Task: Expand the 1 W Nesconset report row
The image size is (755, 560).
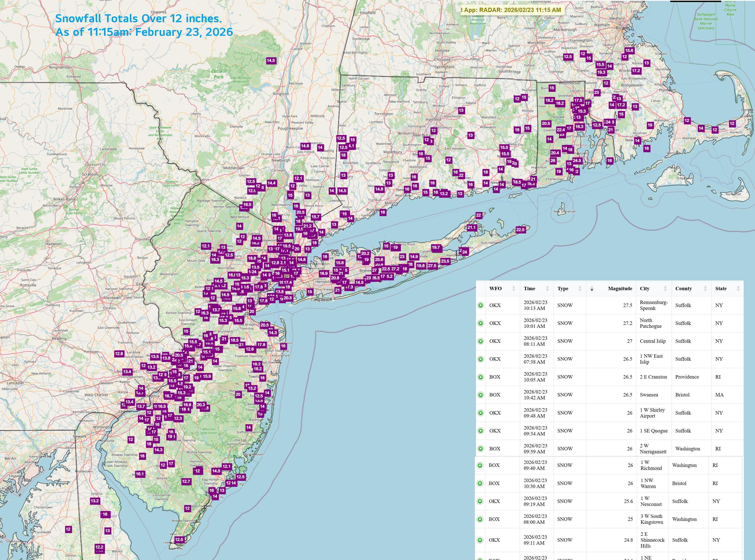Action: click(480, 501)
